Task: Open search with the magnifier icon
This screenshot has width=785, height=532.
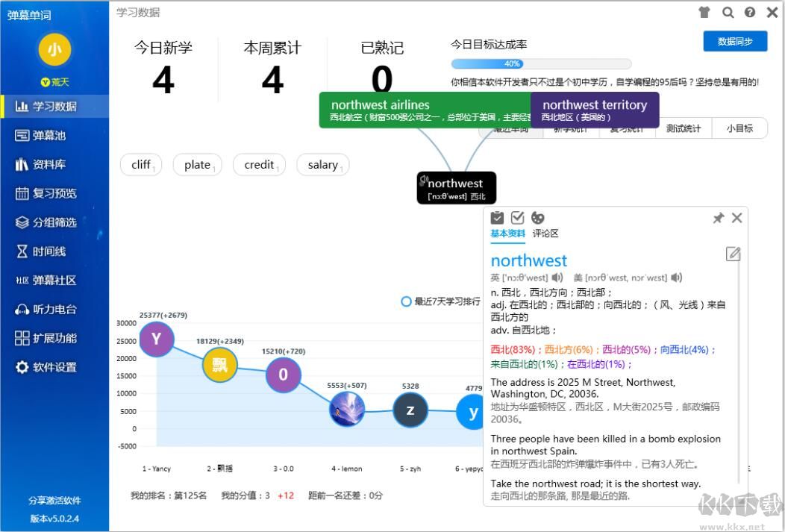Action: 728,12
